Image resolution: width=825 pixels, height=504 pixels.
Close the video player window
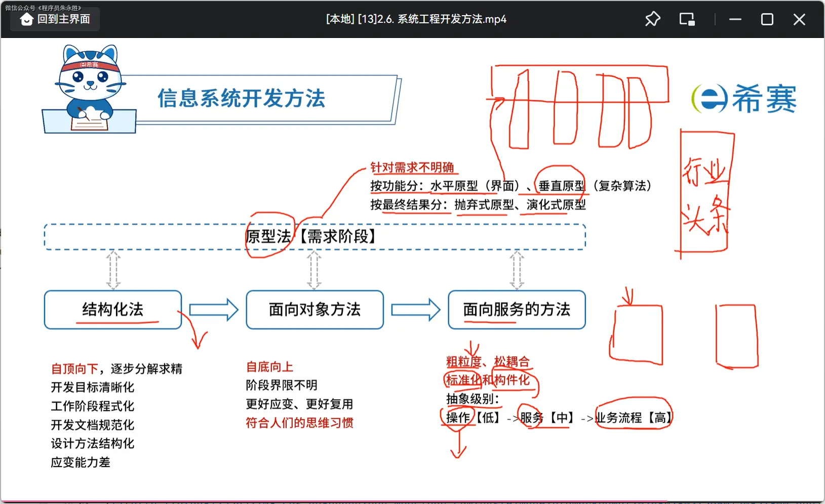coord(799,19)
